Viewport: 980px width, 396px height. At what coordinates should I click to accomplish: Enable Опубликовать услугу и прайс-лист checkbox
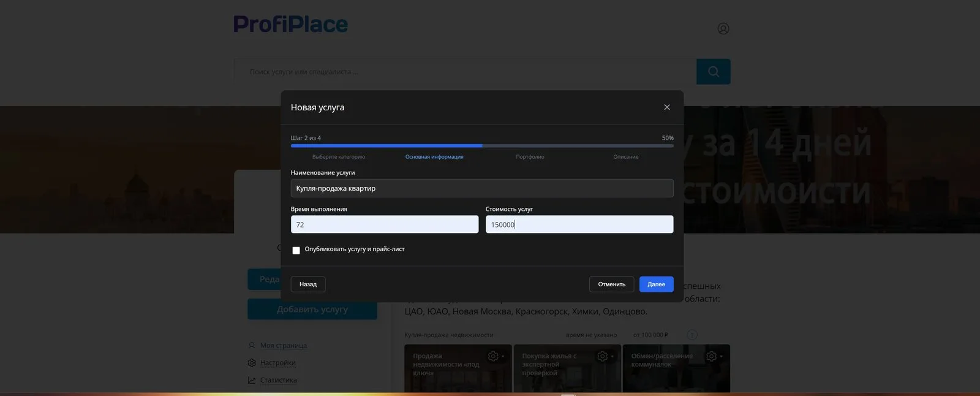296,250
